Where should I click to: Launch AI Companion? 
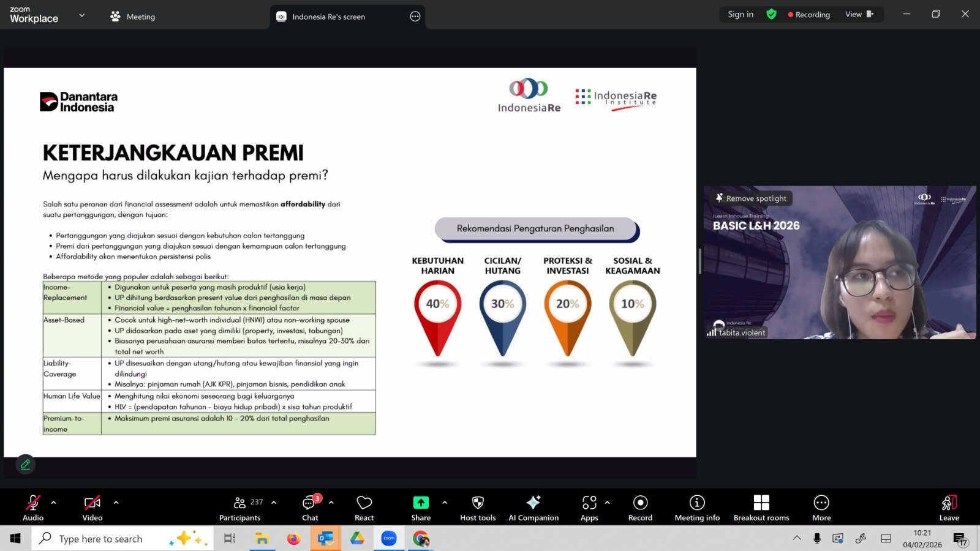tap(533, 508)
